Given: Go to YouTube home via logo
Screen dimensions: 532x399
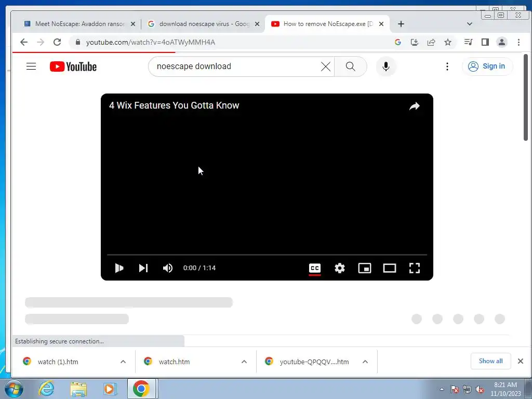Looking at the screenshot, I should (x=73, y=66).
